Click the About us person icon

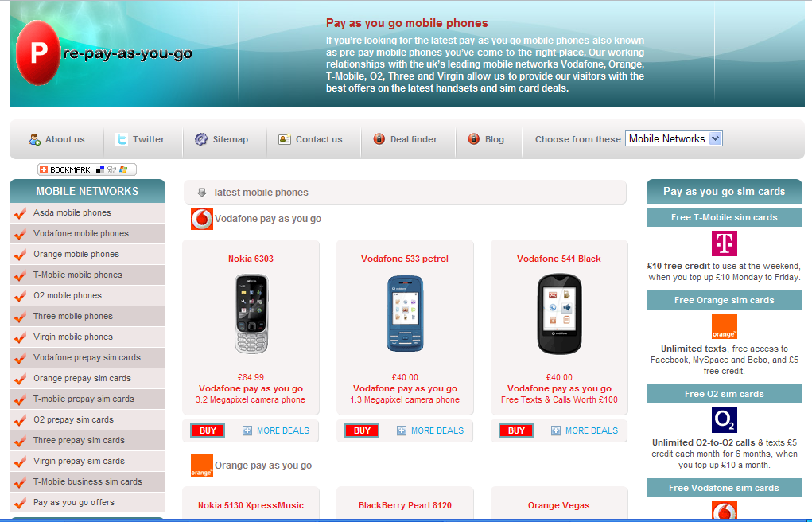point(35,139)
